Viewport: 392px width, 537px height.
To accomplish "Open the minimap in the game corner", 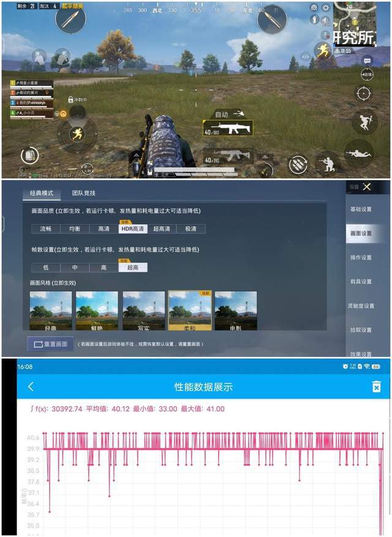I will [x=355, y=24].
